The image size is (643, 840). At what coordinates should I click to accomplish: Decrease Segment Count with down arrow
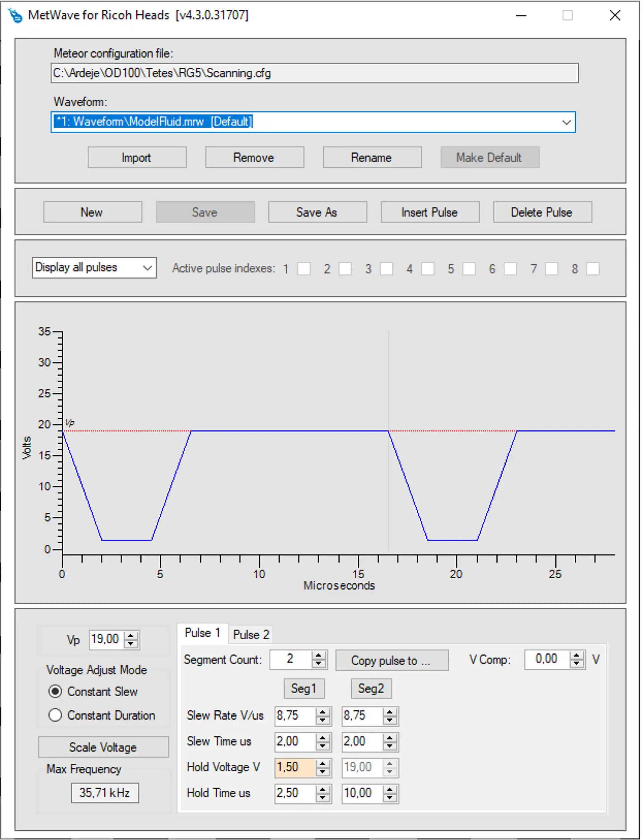point(318,663)
